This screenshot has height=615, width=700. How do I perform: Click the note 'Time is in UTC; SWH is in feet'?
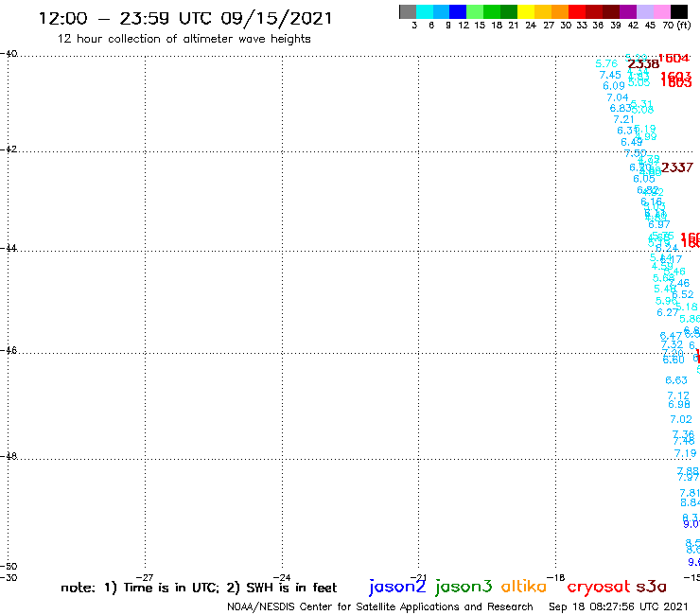[199, 588]
